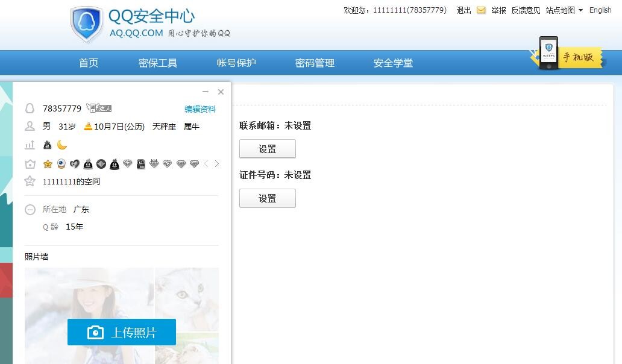Click the speech bubble icon beside 所在地
The width and height of the screenshot is (622, 364).
(30, 209)
